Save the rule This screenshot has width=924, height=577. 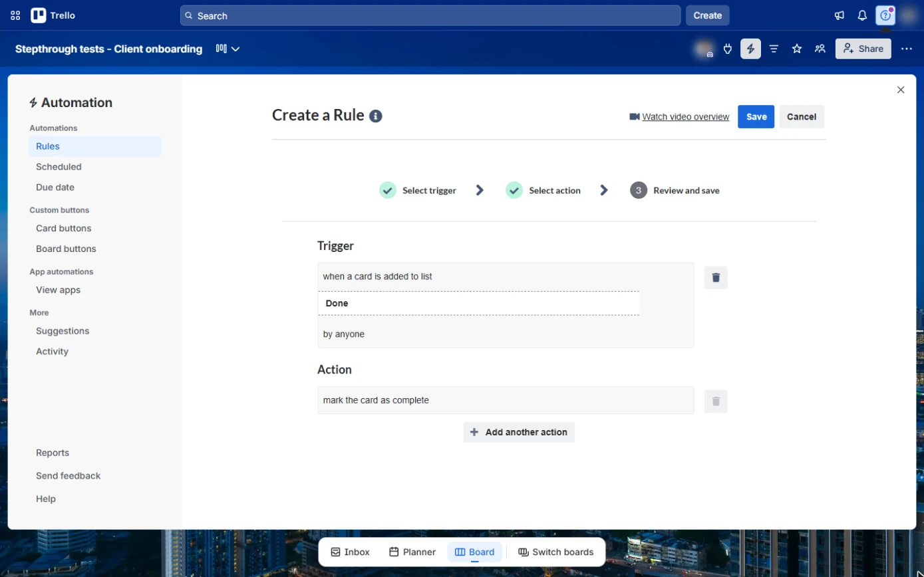point(756,116)
